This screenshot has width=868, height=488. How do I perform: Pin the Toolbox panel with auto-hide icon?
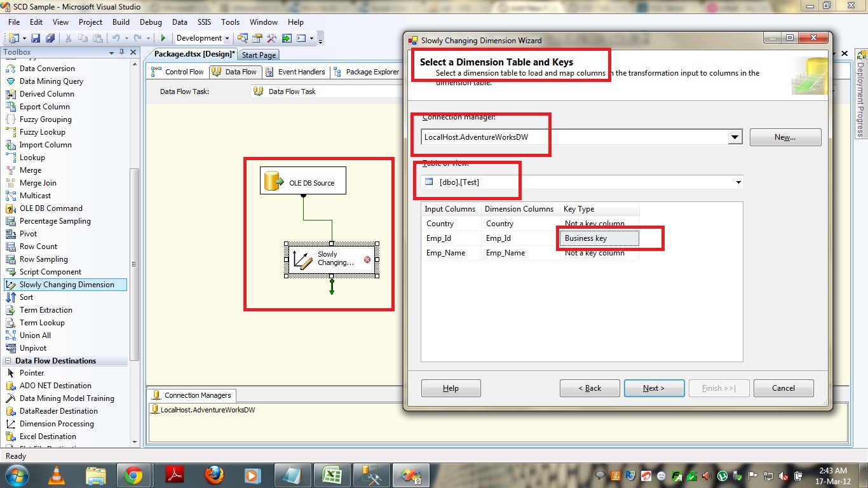(122, 52)
